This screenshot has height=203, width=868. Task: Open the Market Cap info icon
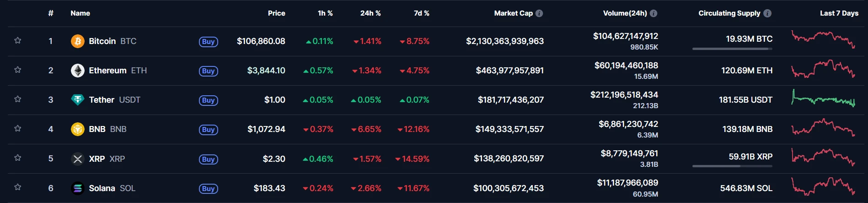click(539, 13)
